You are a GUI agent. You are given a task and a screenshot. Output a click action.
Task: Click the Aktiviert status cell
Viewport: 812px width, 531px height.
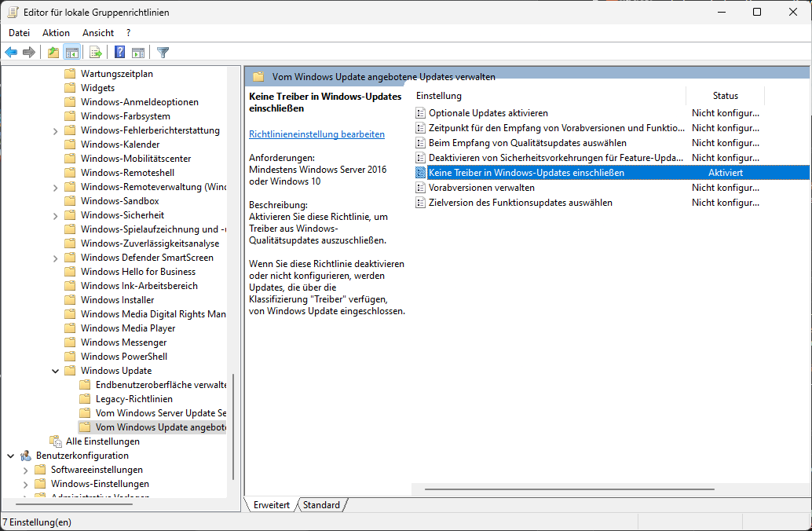click(x=726, y=173)
